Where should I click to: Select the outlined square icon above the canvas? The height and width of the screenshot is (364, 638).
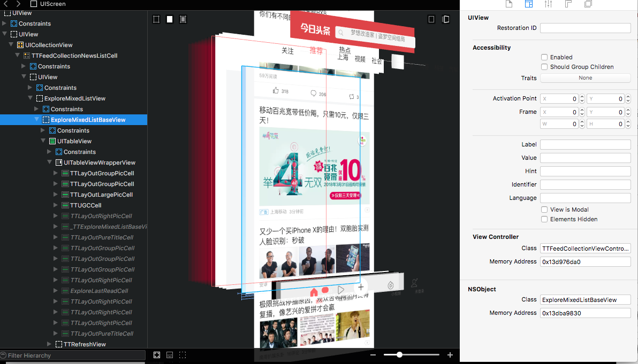coord(156,19)
